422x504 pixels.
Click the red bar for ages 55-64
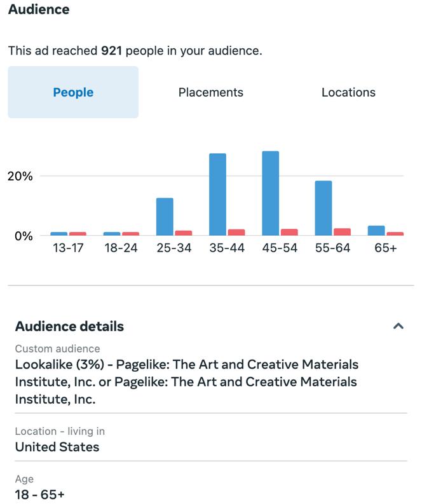[x=343, y=232]
